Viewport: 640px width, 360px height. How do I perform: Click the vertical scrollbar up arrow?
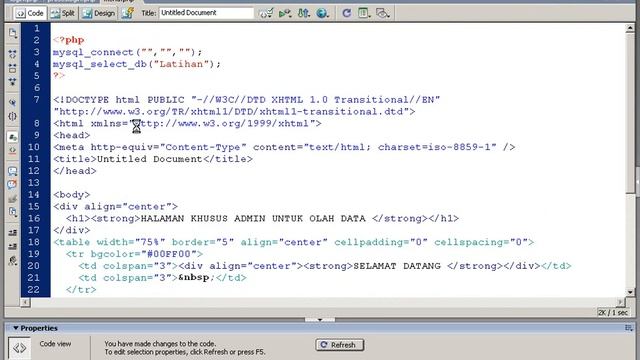[630, 28]
